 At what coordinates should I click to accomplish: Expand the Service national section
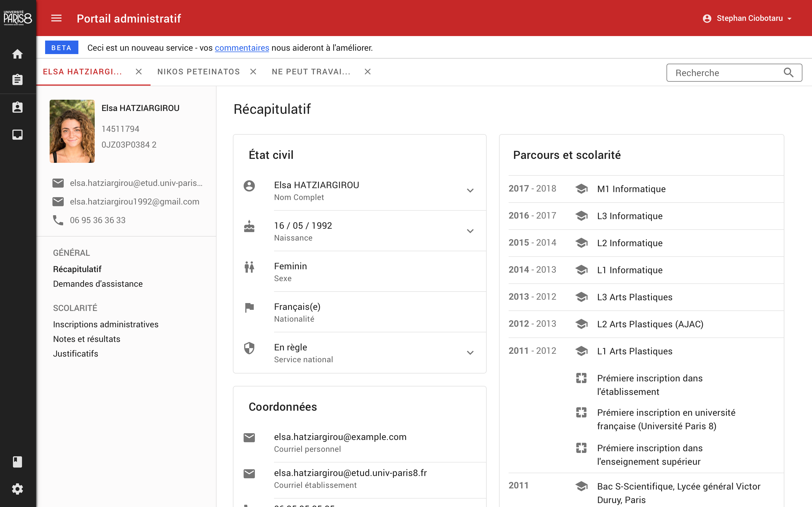point(470,352)
